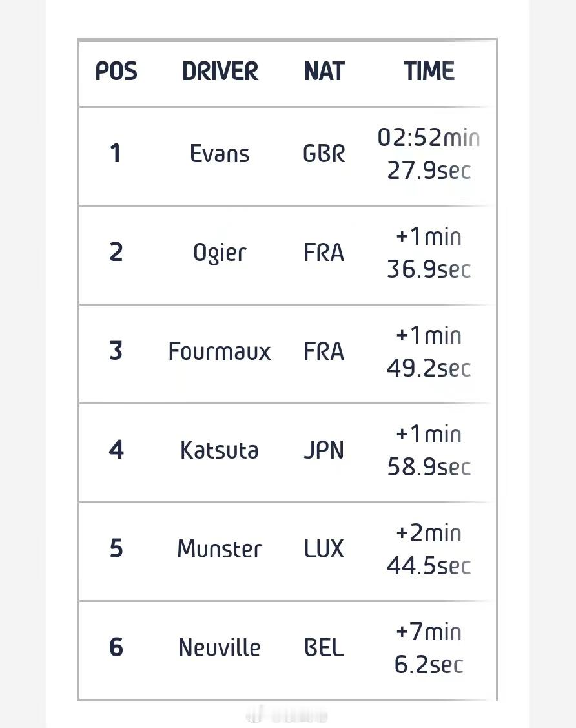576x728 pixels.
Task: Click the BEL nationality code
Action: [x=324, y=648]
